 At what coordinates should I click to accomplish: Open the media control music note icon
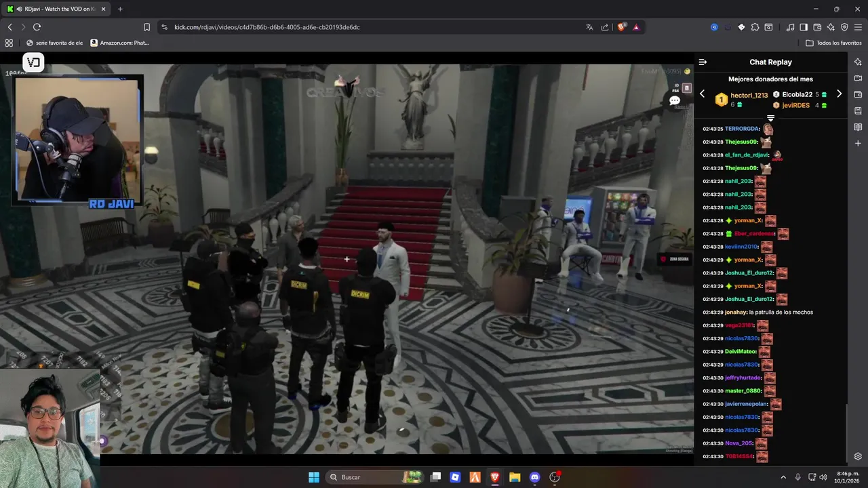pyautogui.click(x=790, y=27)
